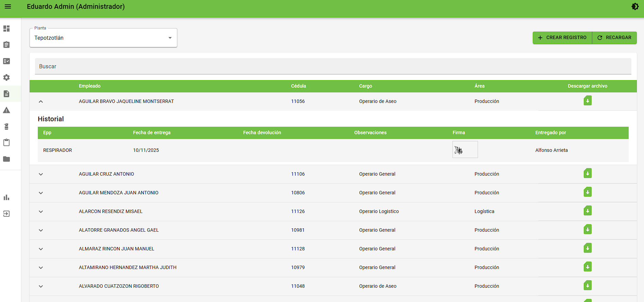644x302 pixels.
Task: Download file for AGUILAR MENDOZA JUAN ANTONIO
Action: pos(588,192)
